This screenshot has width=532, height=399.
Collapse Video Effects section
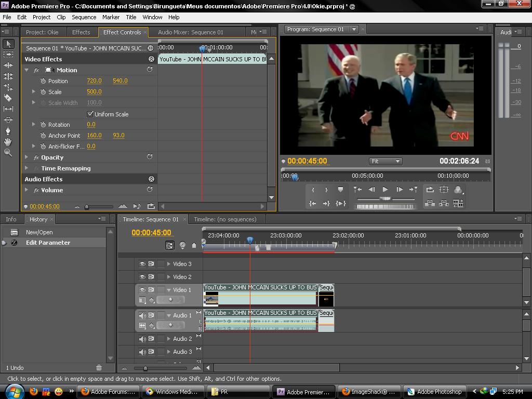point(151,59)
